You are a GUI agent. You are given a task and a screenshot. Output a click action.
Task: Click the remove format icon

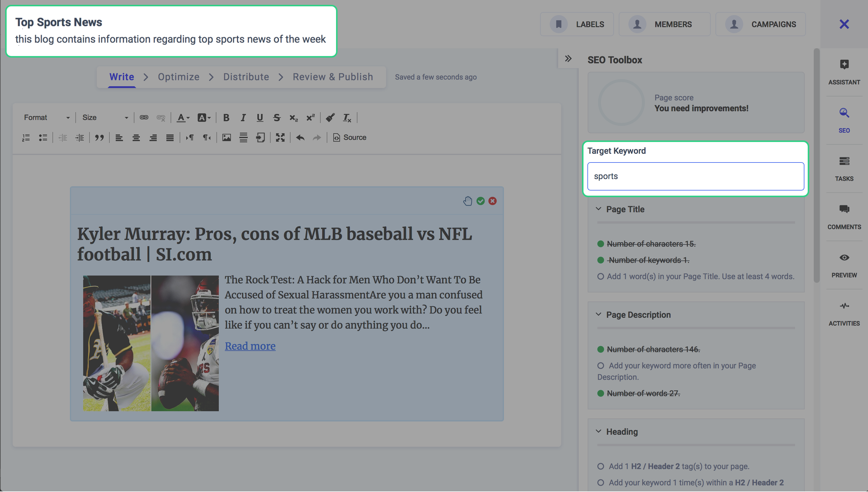coord(347,118)
